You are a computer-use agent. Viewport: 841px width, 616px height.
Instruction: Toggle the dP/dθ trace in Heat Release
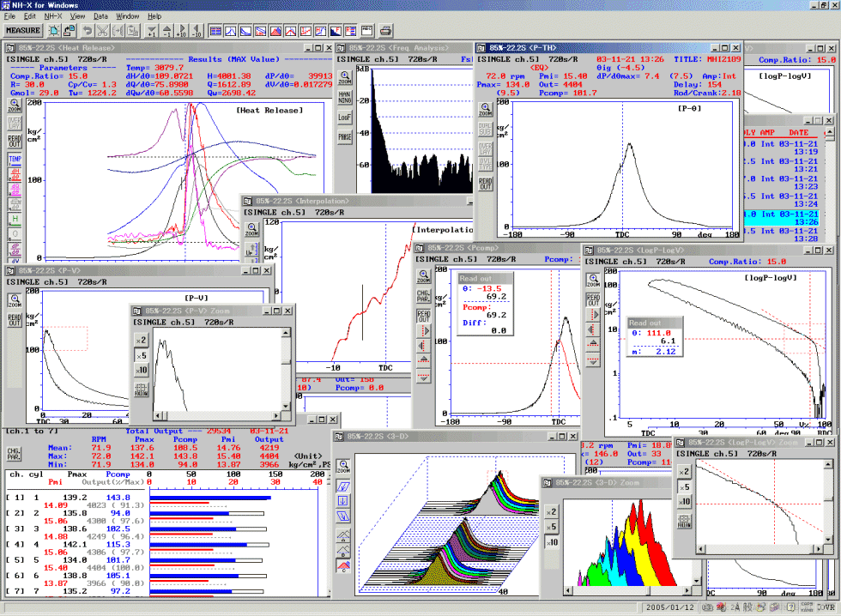pos(15,249)
